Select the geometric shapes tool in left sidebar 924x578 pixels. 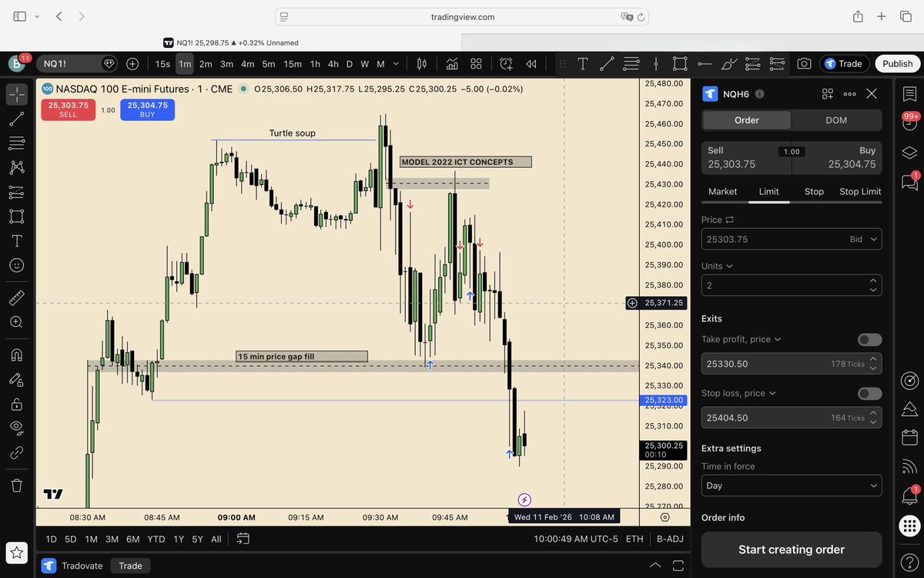(17, 217)
